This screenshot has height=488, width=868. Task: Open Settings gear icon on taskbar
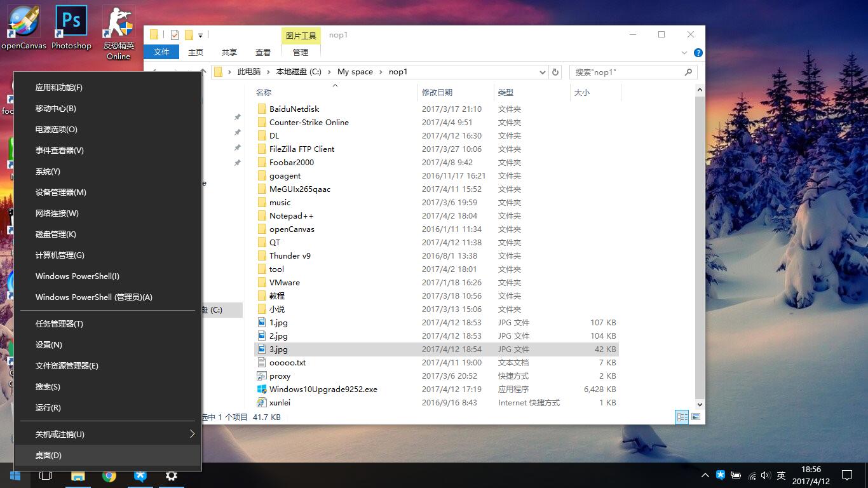pyautogui.click(x=171, y=476)
